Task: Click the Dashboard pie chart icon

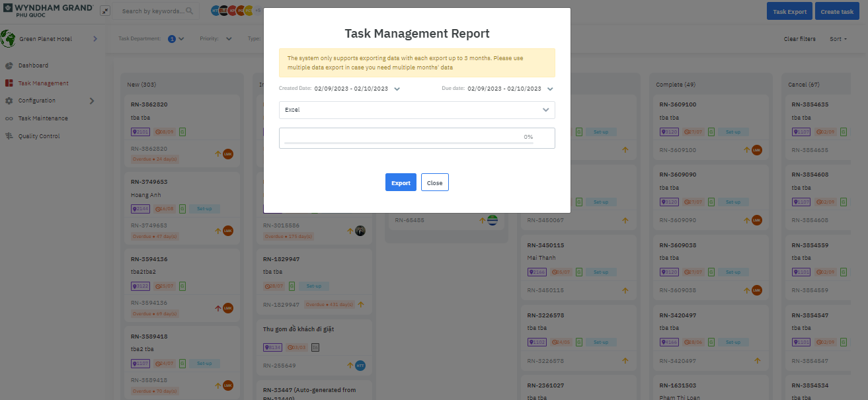Action: click(x=9, y=65)
